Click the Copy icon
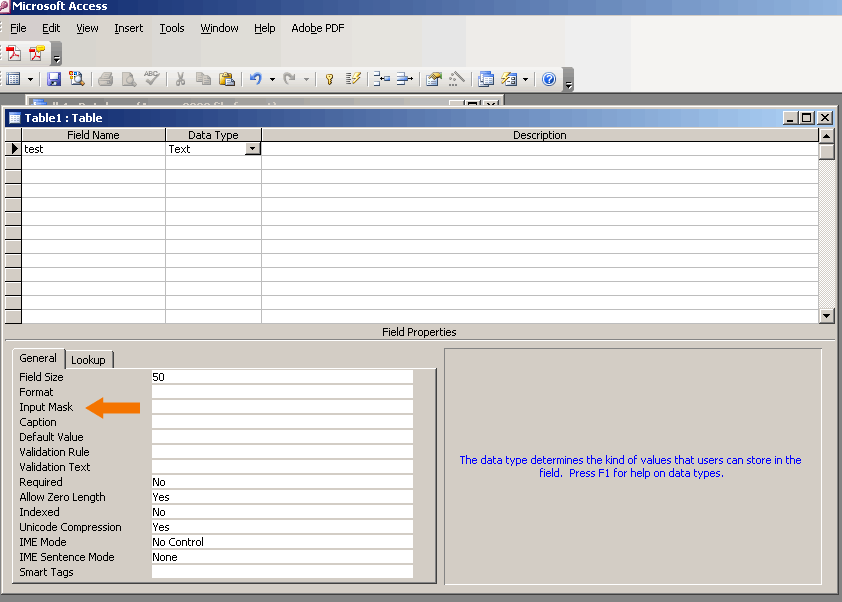The width and height of the screenshot is (842, 602). tap(203, 79)
